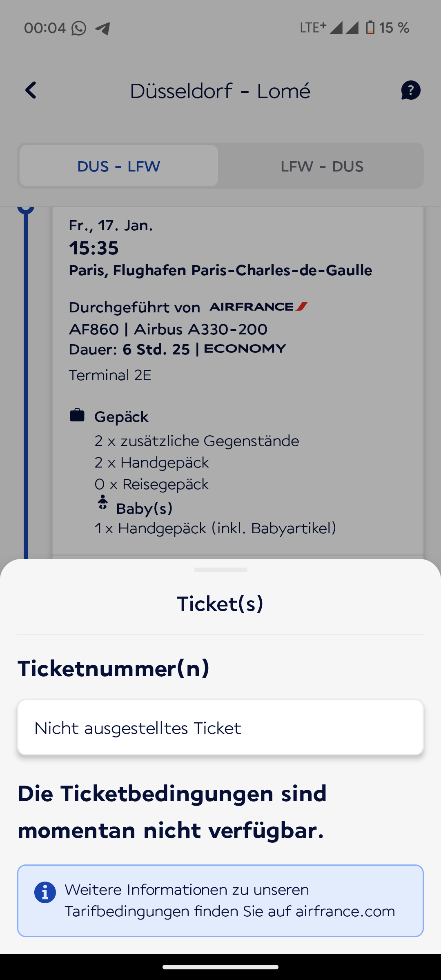Open the help chat icon
Screen dimensions: 441x980
(410, 90)
